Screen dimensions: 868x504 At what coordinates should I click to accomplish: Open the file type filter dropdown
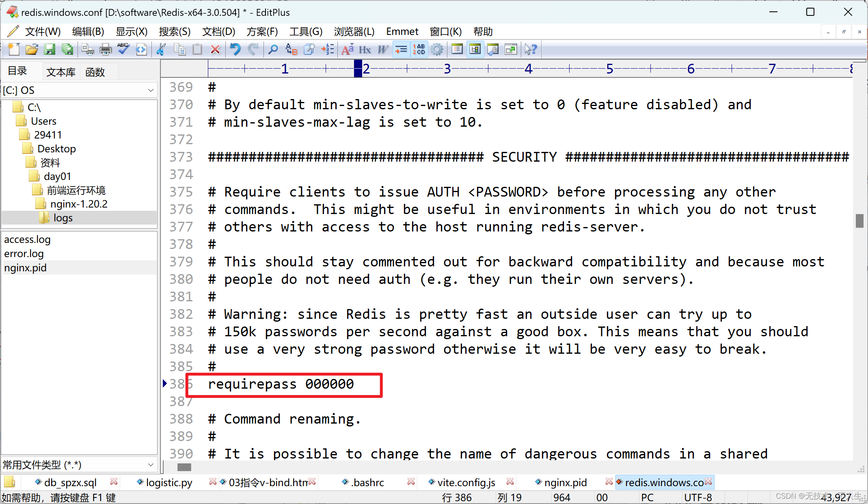pyautogui.click(x=151, y=465)
